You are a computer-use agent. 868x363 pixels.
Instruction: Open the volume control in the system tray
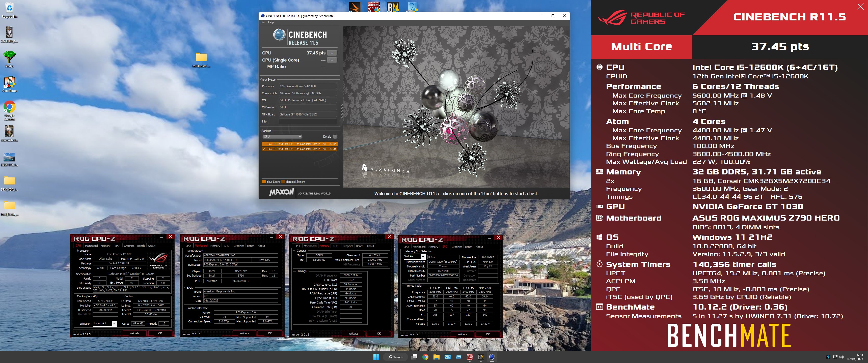coord(842,357)
